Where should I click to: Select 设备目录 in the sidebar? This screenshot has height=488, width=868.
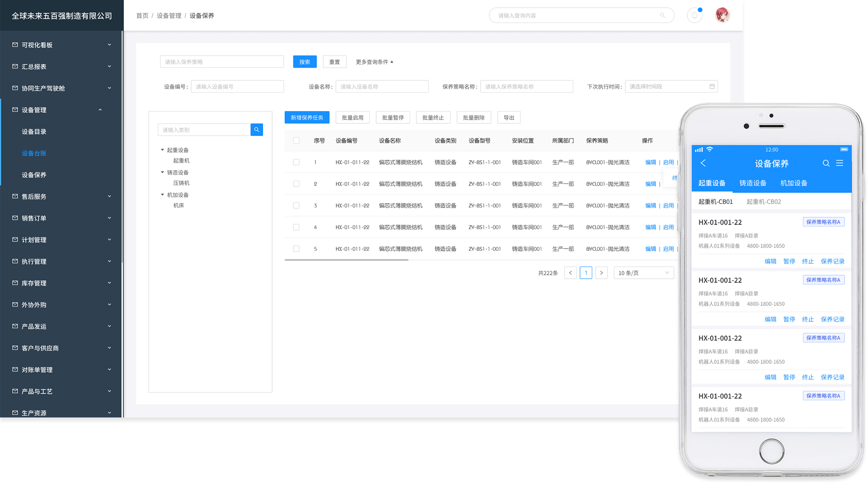tap(34, 131)
